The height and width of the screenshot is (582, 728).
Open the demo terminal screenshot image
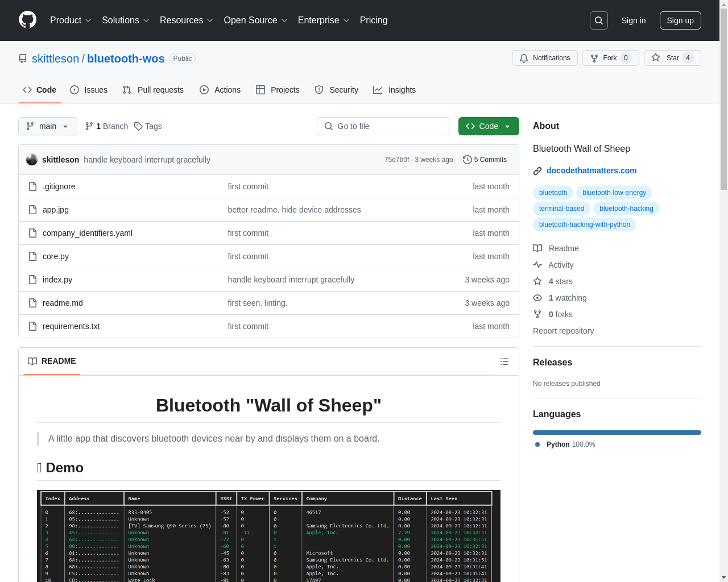click(x=268, y=536)
